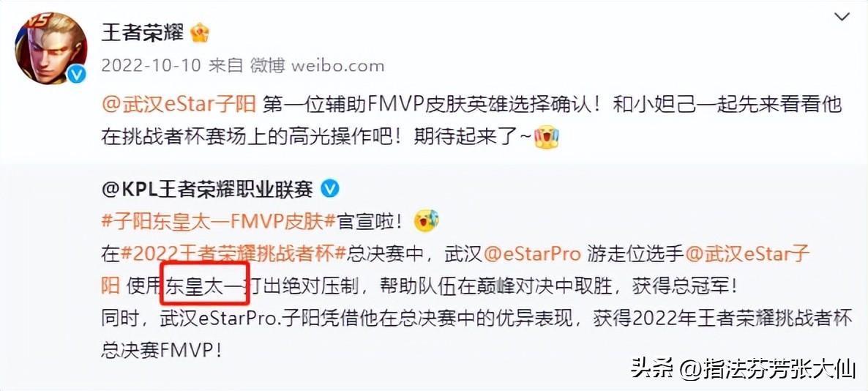Click the blue verified badge on the avatar
868x391 pixels.
(x=77, y=74)
